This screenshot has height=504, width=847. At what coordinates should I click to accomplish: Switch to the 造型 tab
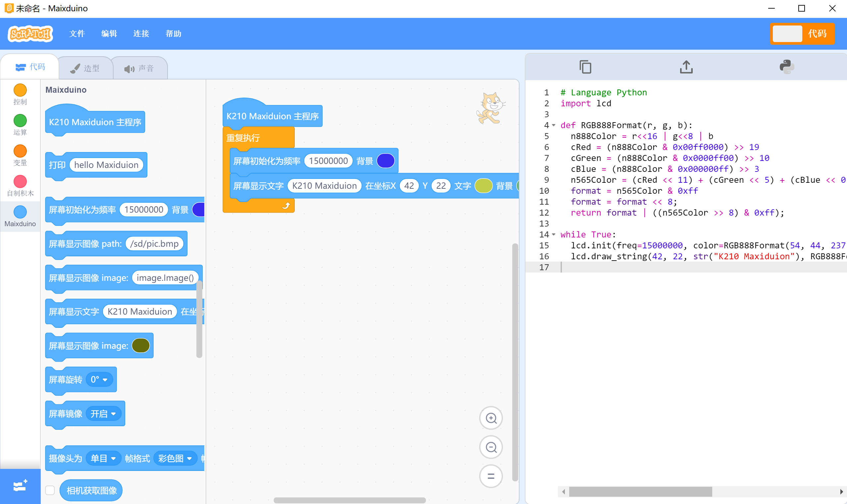pos(85,67)
